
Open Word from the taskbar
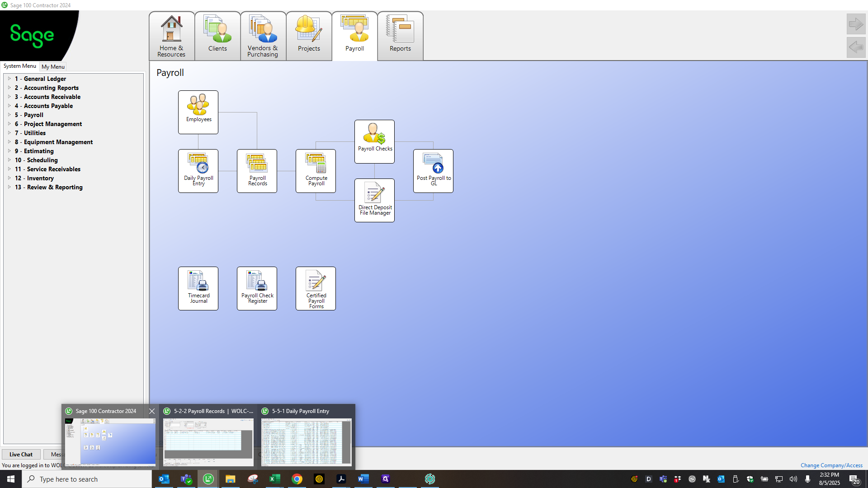(363, 479)
